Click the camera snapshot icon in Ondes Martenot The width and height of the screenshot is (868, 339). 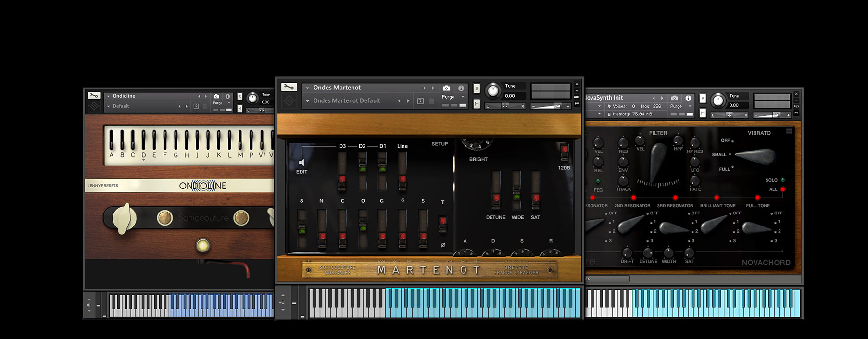[x=446, y=88]
